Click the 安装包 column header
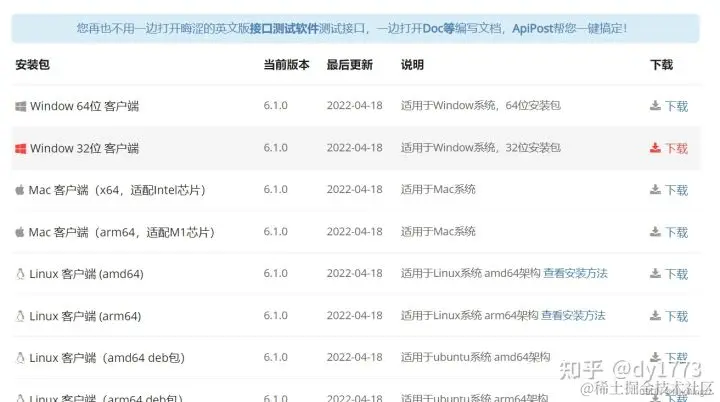720x402 pixels. 32,65
